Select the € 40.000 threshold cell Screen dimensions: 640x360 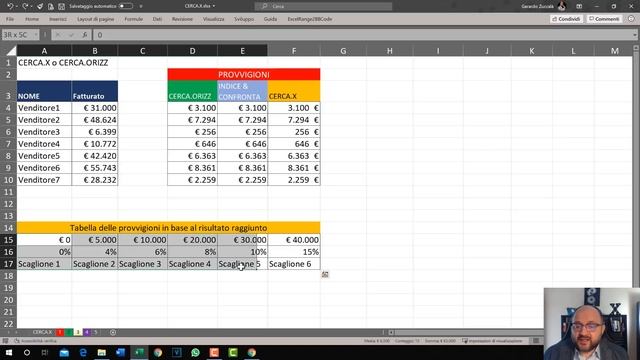click(294, 240)
